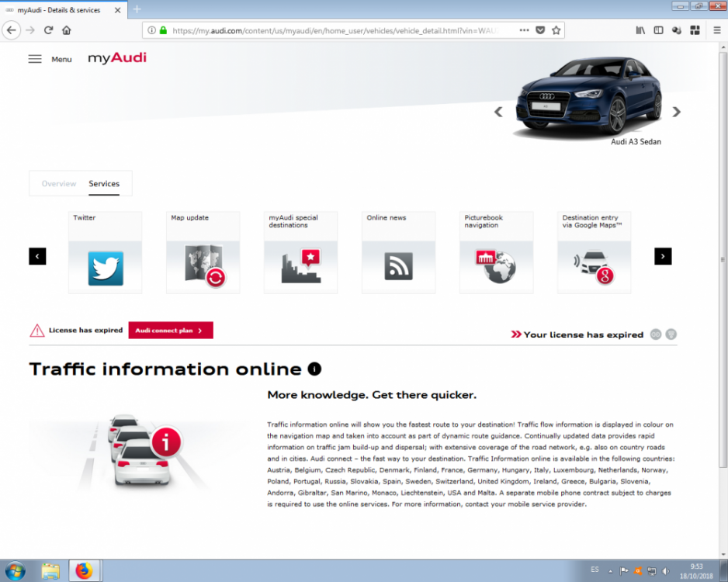Toggle the Firefox sidebar icon

pyautogui.click(x=658, y=30)
